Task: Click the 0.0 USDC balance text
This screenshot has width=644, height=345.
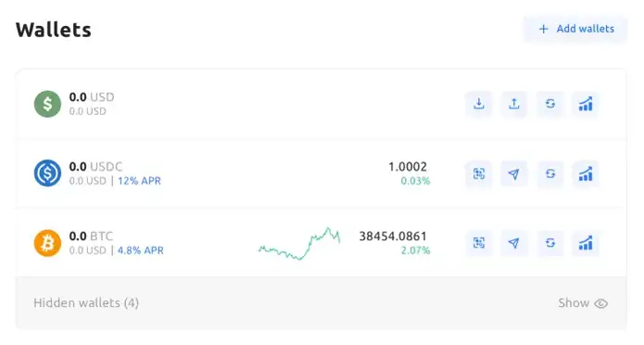Action: click(x=95, y=167)
